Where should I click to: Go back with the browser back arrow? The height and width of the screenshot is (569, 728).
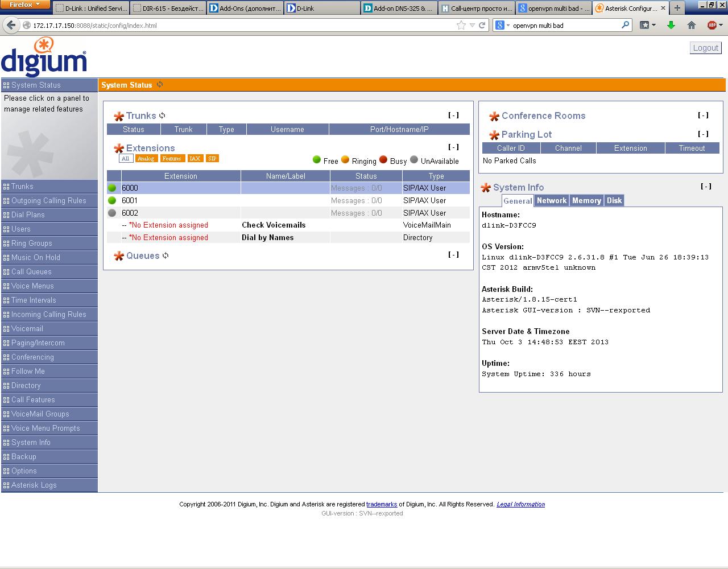[x=11, y=25]
